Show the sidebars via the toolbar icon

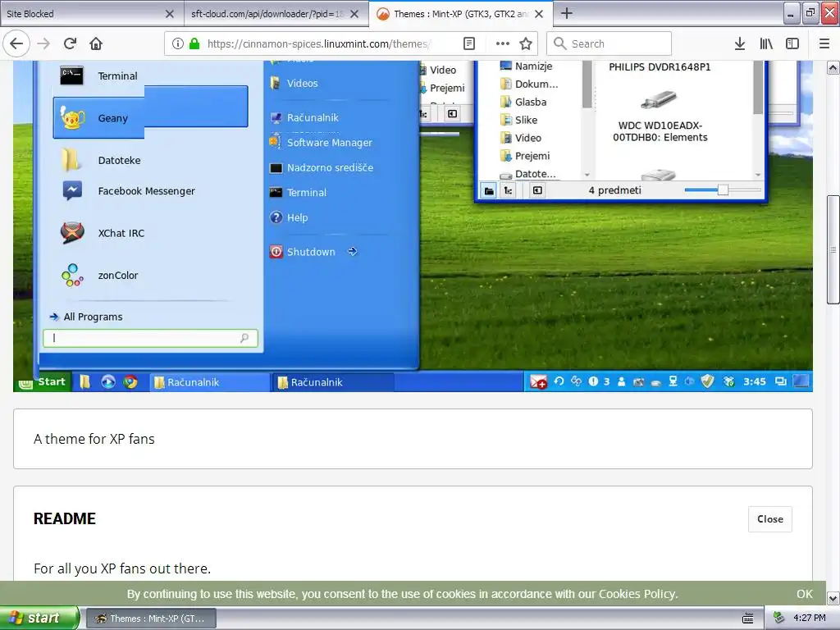pos(792,43)
